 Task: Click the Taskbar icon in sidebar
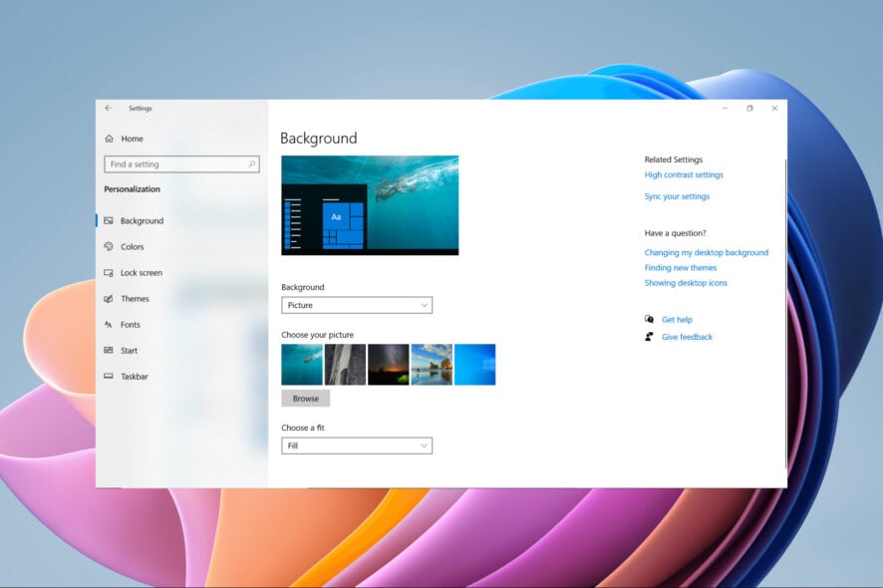click(x=109, y=377)
